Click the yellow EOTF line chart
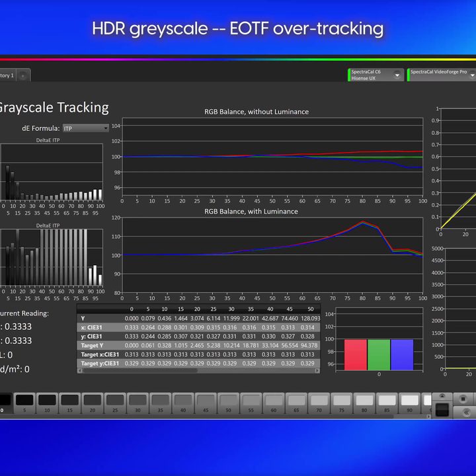Viewport: 476px width, 476px height. click(458, 169)
